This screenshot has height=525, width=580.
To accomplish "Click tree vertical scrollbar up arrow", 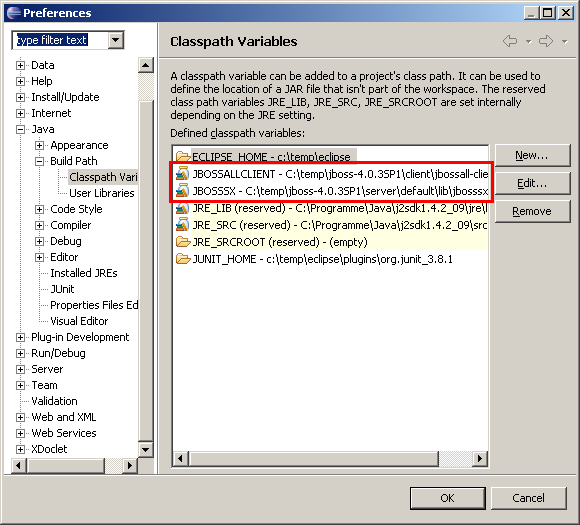I will point(146,65).
